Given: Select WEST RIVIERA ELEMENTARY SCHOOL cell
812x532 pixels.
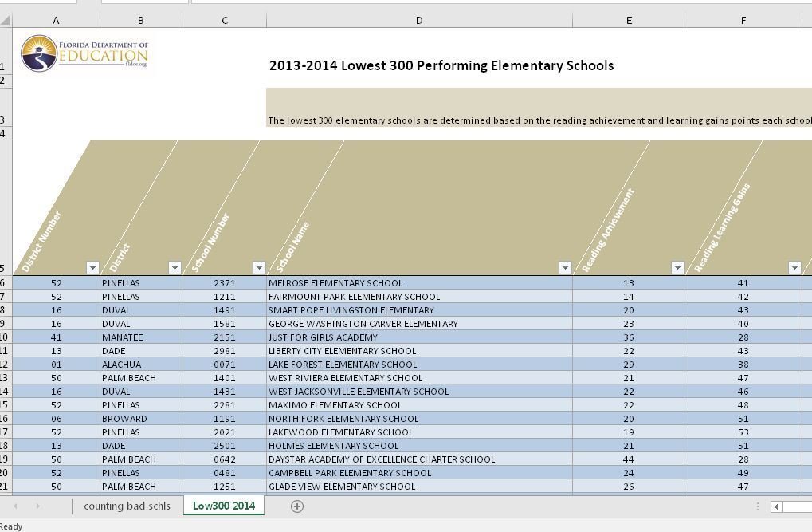Looking at the screenshot, I should 419,377.
